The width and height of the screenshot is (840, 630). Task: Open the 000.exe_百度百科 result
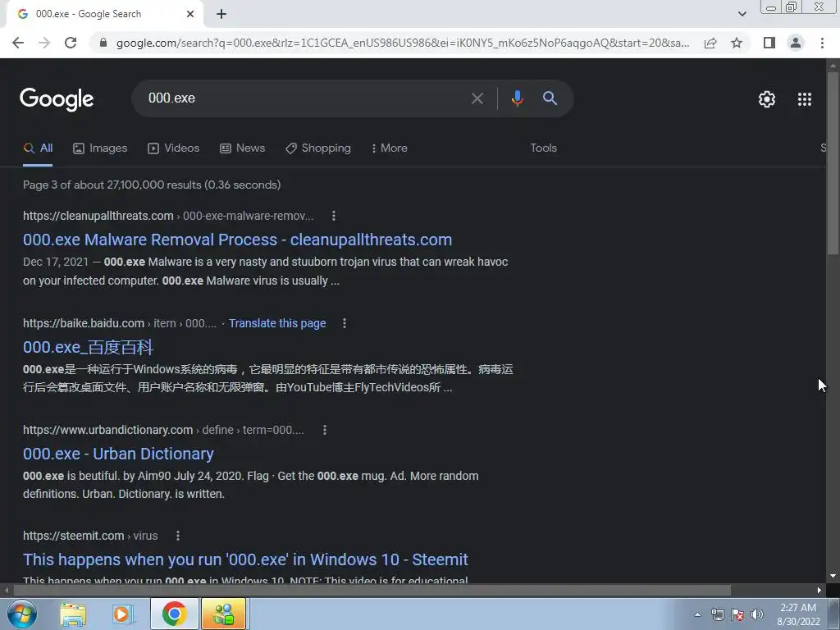tap(88, 347)
